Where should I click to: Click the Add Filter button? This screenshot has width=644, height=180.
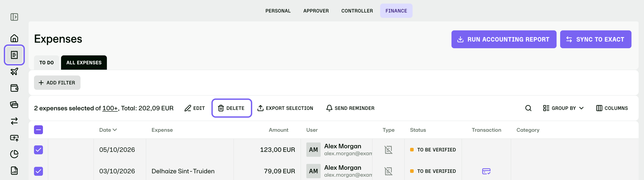57,83
